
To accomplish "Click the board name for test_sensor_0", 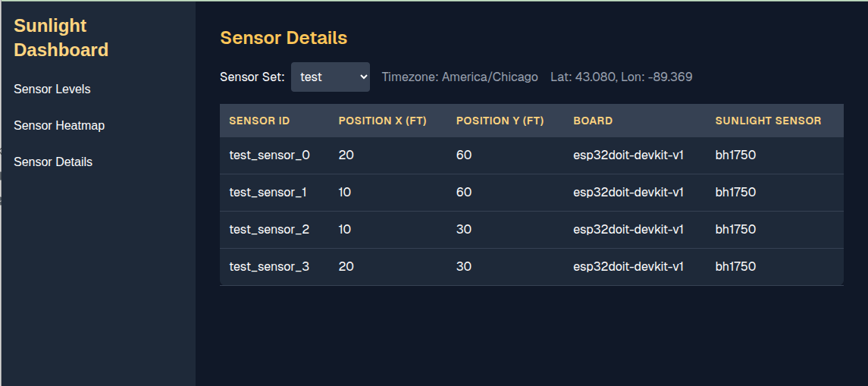I will coord(628,155).
